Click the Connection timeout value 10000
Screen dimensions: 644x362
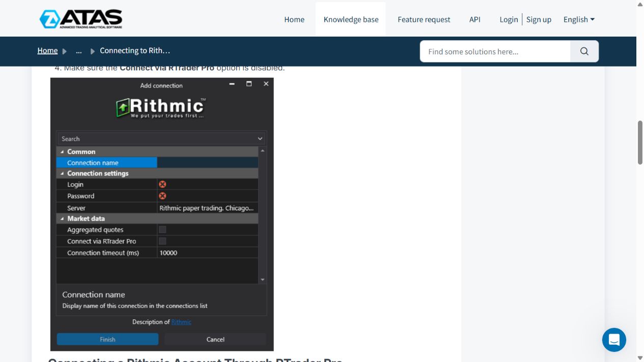[x=169, y=253]
